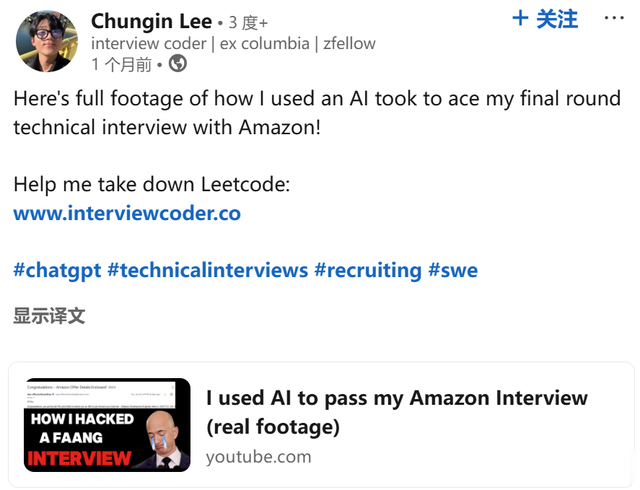Open the three-dot more options menu

tap(613, 19)
